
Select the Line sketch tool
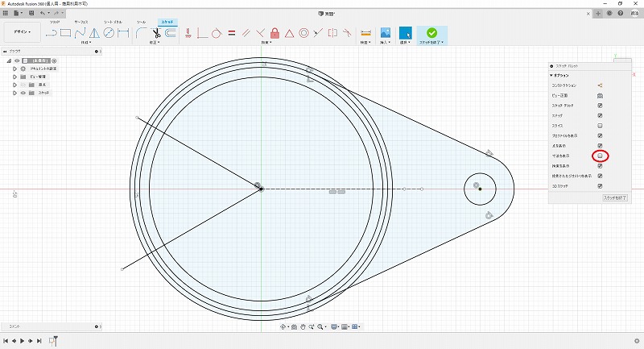(x=52, y=33)
